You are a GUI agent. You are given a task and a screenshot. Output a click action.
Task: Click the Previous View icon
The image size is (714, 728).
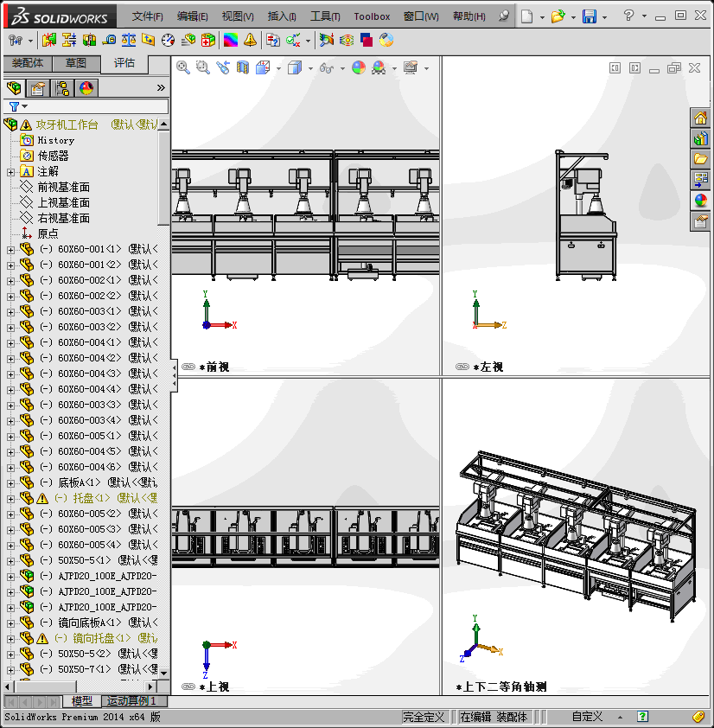[x=223, y=67]
